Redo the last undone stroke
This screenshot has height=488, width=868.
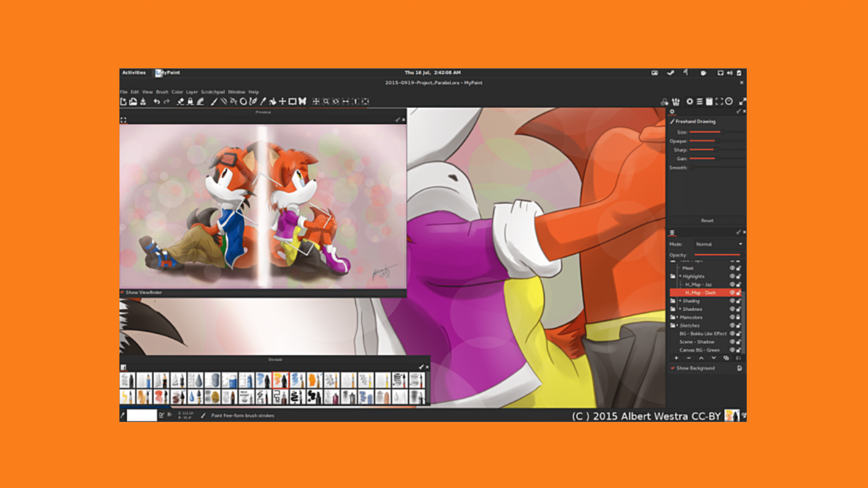pyautogui.click(x=166, y=102)
